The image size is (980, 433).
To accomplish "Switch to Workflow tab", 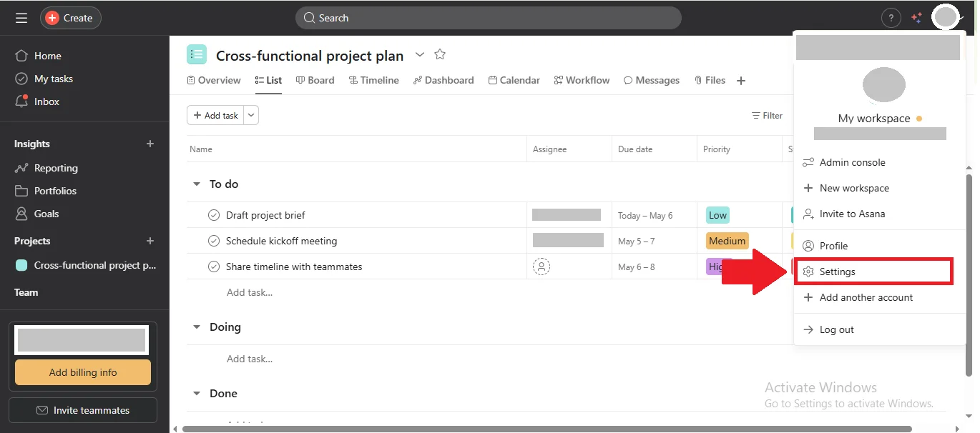I will (x=582, y=80).
